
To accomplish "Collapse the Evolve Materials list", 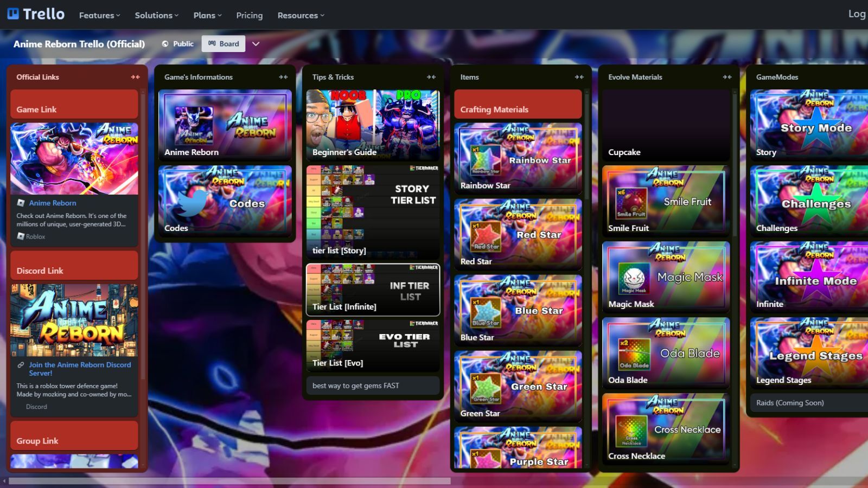I will (727, 77).
